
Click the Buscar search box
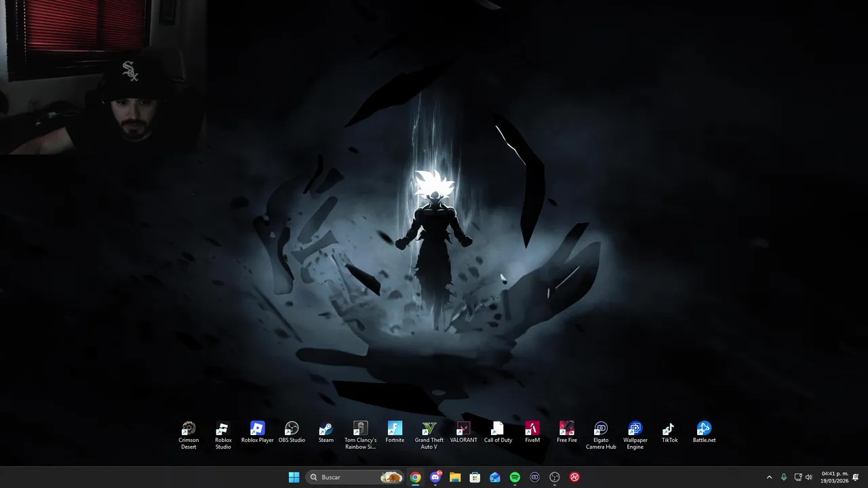tap(355, 477)
